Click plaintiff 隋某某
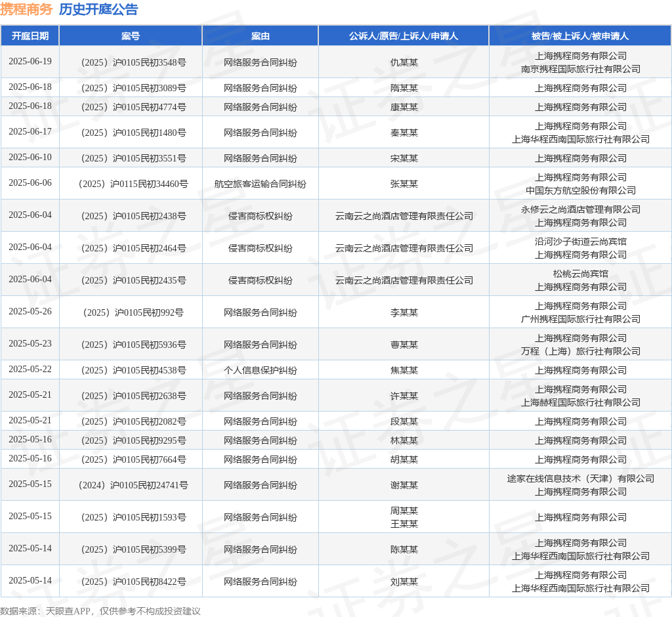 tap(404, 89)
